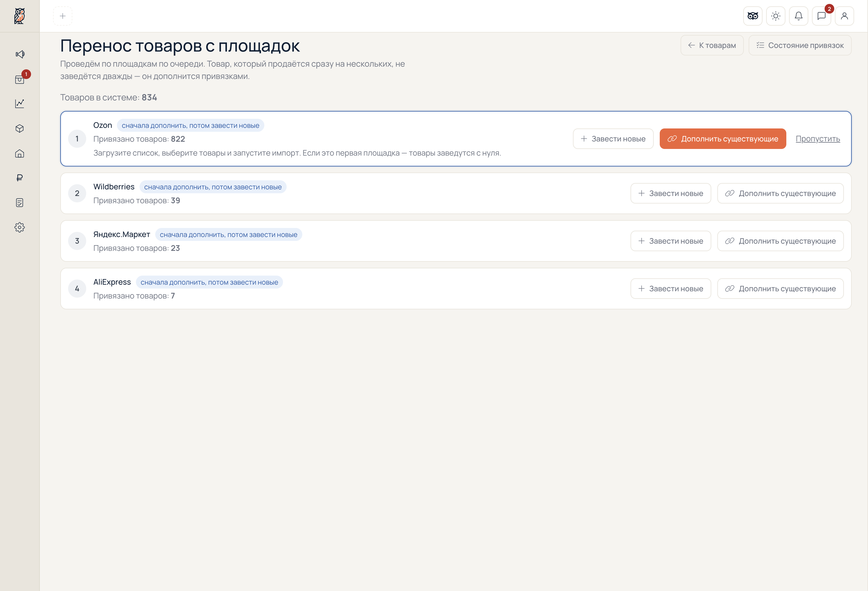This screenshot has height=591, width=868.
Task: Click Завести новые for Wildberries
Action: (x=670, y=193)
